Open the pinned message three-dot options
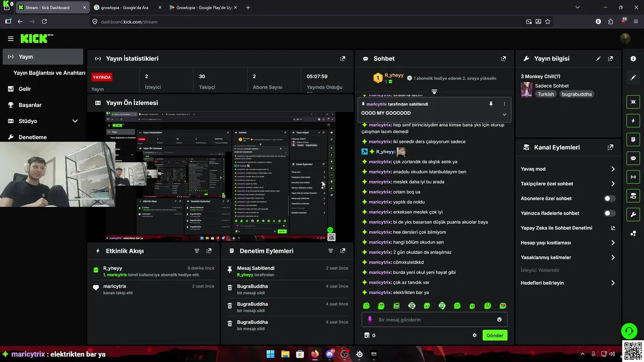Screen dimensions: 644x362 (x=504, y=104)
